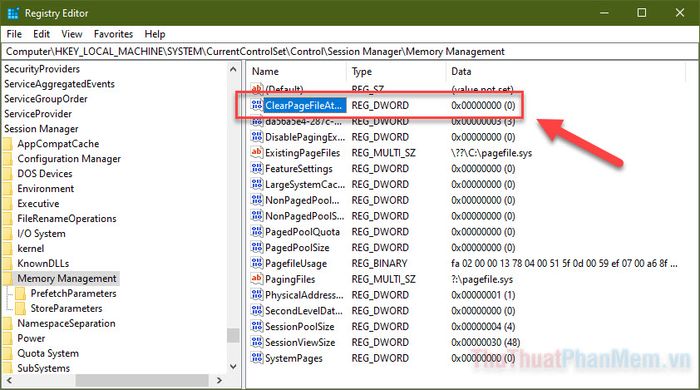700x390 pixels.
Task: Click the registry path address bar
Action: point(349,52)
